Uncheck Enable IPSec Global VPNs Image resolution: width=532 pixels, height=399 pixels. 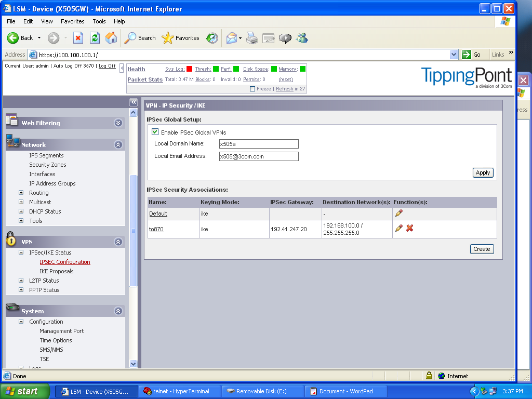click(x=155, y=132)
